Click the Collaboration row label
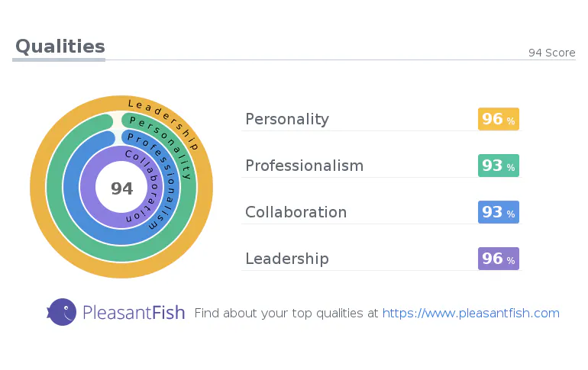588x370 pixels. coord(296,212)
